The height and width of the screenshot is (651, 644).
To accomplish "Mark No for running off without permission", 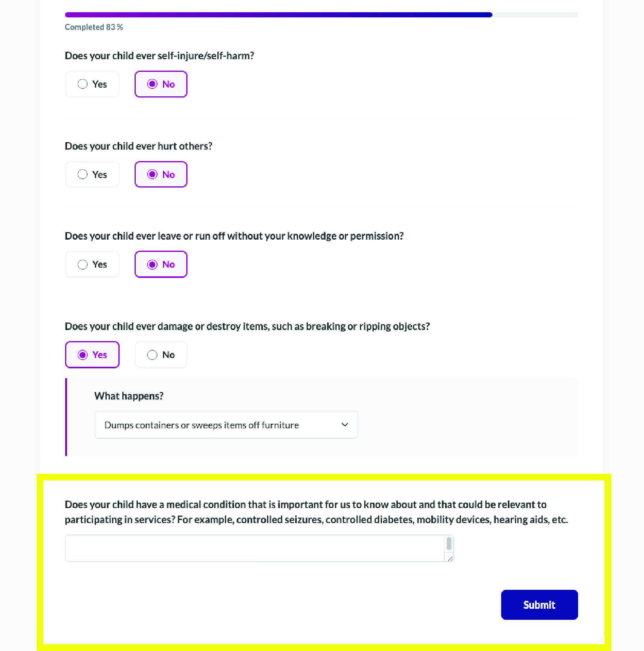I will tap(161, 265).
